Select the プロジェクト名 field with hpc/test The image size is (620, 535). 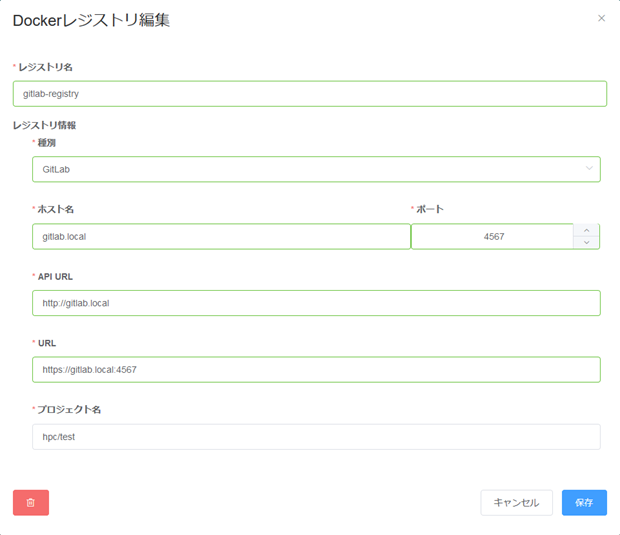(316, 437)
